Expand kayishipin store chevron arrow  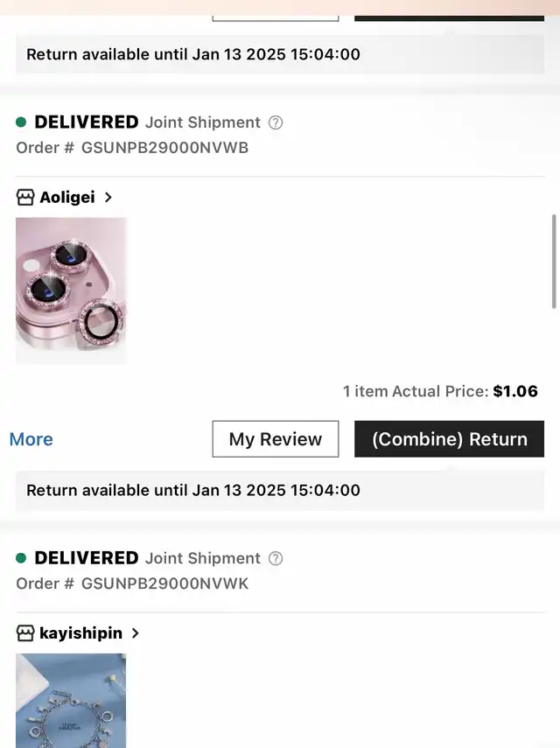[135, 633]
